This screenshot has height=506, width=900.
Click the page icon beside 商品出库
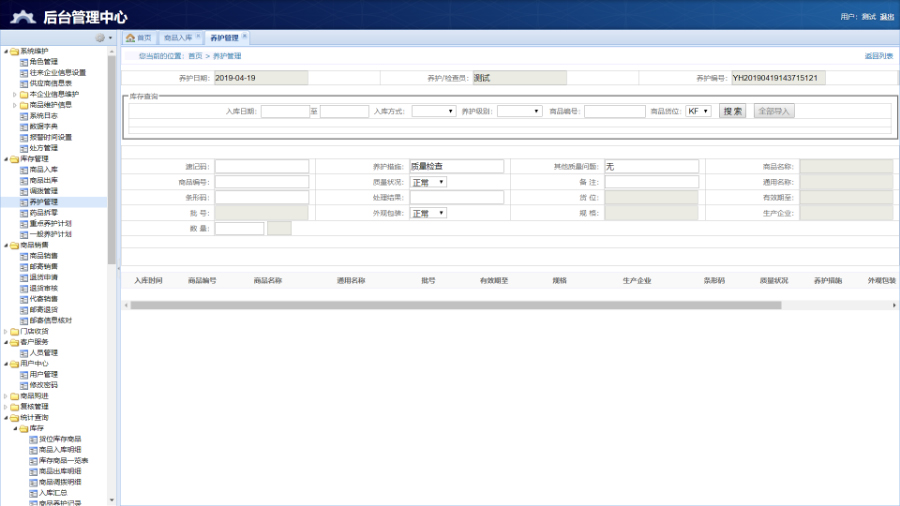pos(24,181)
